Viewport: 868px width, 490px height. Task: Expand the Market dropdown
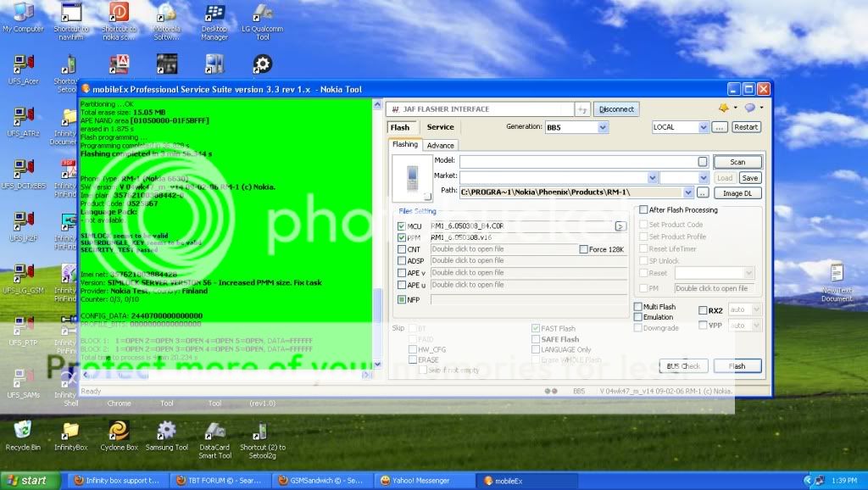pyautogui.click(x=652, y=178)
